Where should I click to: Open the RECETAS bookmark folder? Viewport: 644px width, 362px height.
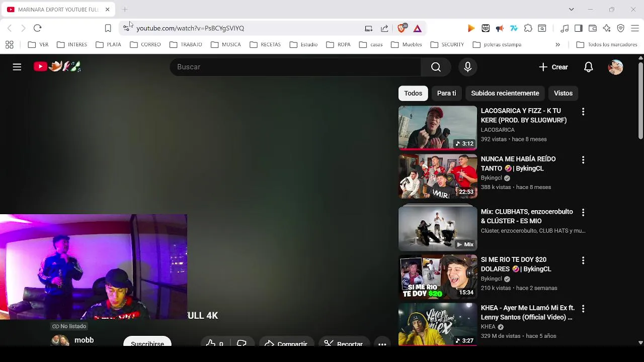coord(265,45)
